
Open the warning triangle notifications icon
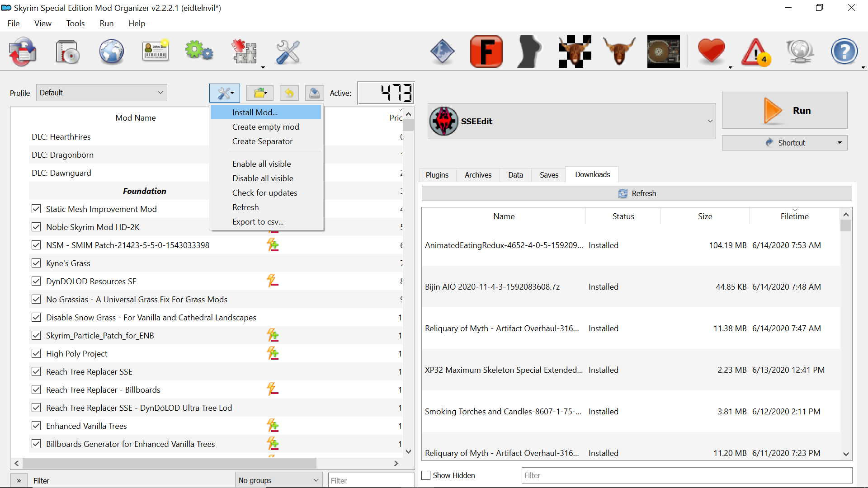756,52
